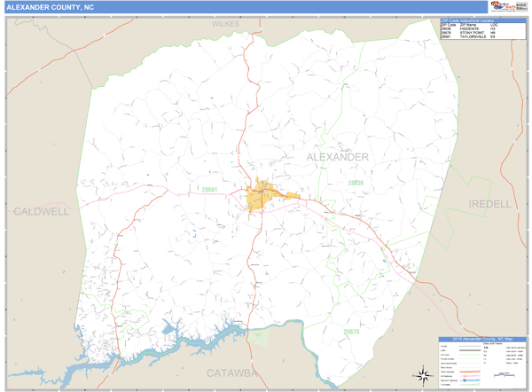
Task: Select the HIDDENITE row in ZIP index
Action: 471,28
